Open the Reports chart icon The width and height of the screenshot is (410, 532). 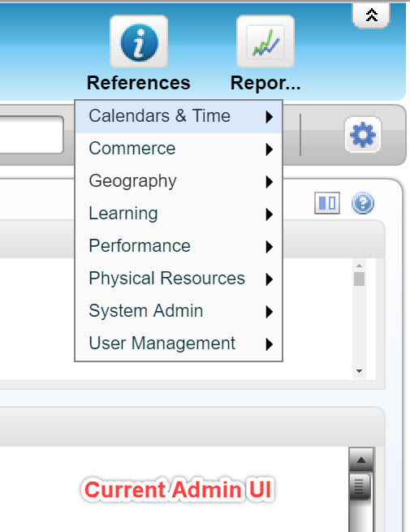pyautogui.click(x=265, y=41)
